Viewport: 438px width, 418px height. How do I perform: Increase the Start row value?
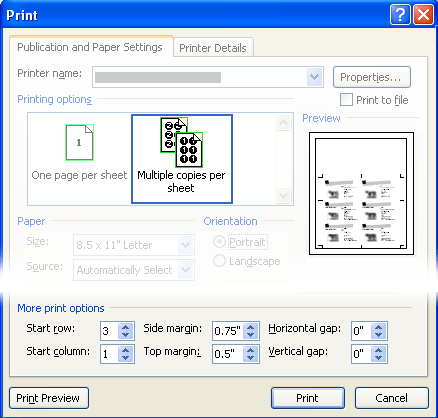click(x=126, y=327)
